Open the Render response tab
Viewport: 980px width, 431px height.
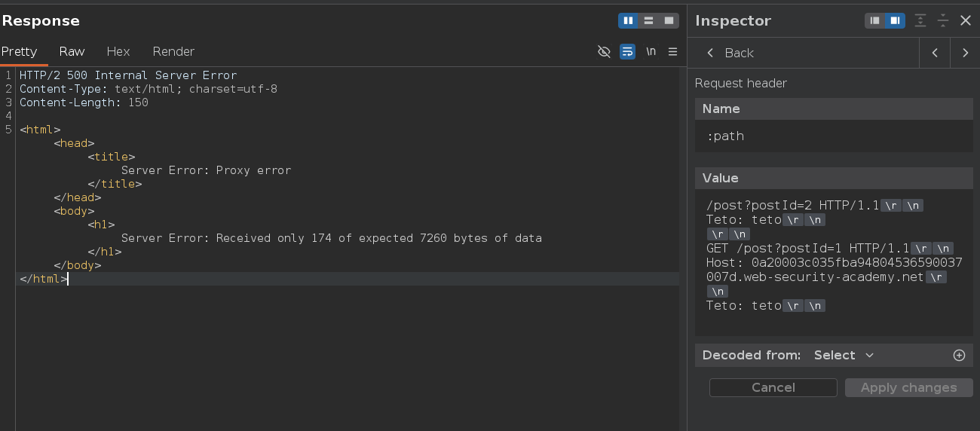click(x=173, y=51)
